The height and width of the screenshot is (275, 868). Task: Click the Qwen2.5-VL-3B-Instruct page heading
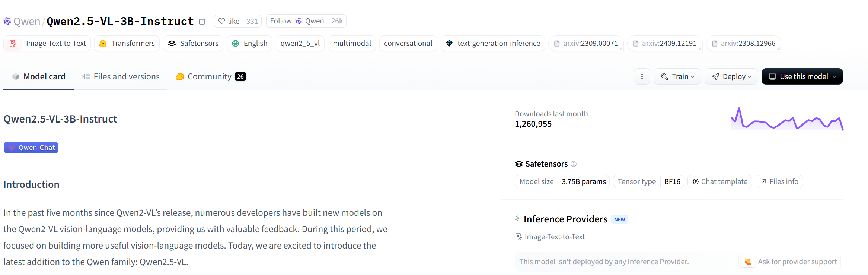pyautogui.click(x=60, y=119)
